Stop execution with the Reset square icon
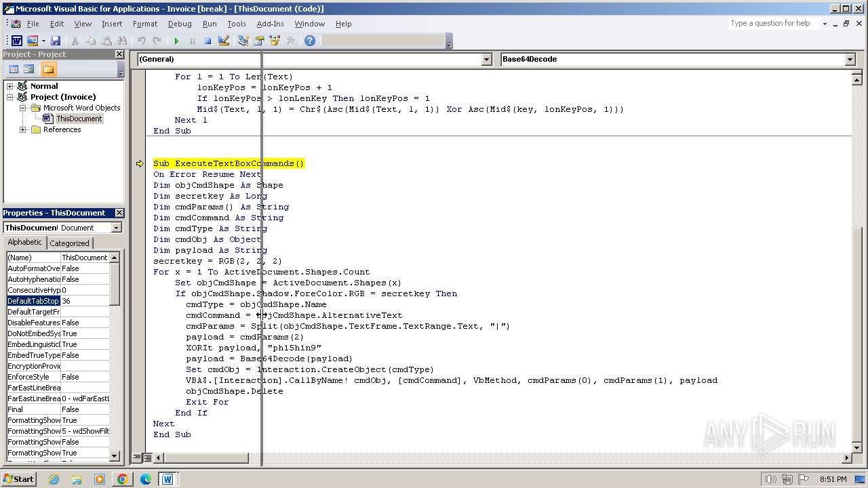Image resolution: width=868 pixels, height=488 pixels. point(208,41)
